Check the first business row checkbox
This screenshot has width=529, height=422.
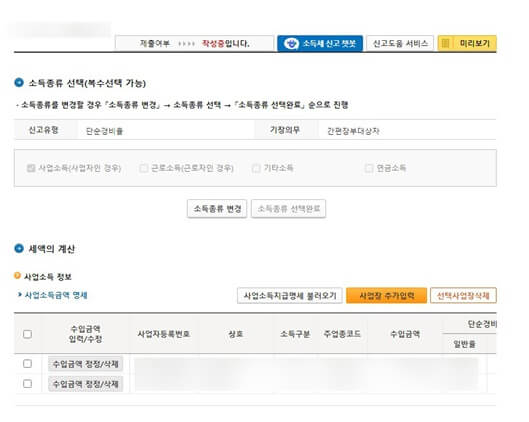[x=27, y=364]
